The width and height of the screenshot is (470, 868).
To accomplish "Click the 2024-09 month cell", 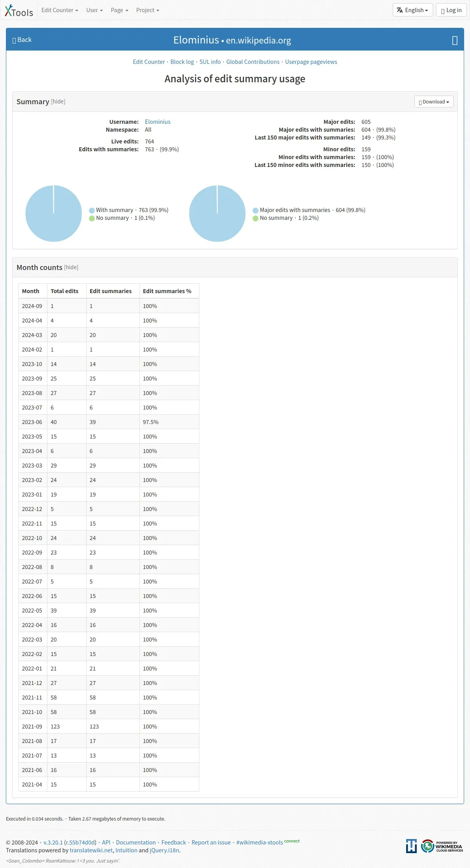I will pos(32,306).
